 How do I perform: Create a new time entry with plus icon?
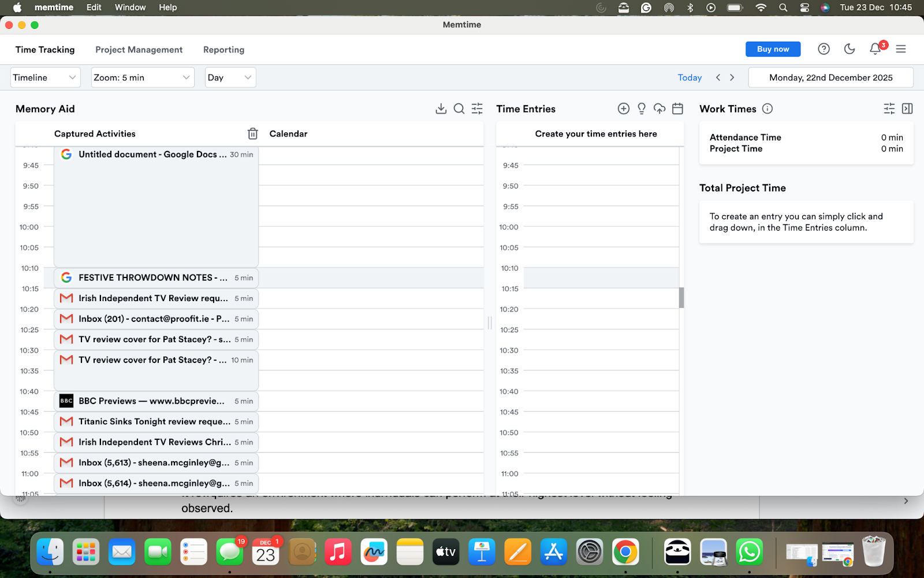point(623,108)
